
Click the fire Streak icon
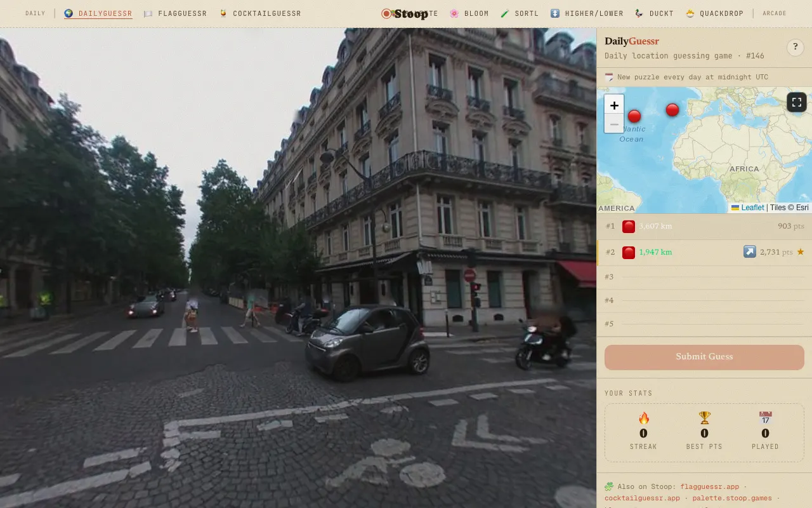coord(644,418)
